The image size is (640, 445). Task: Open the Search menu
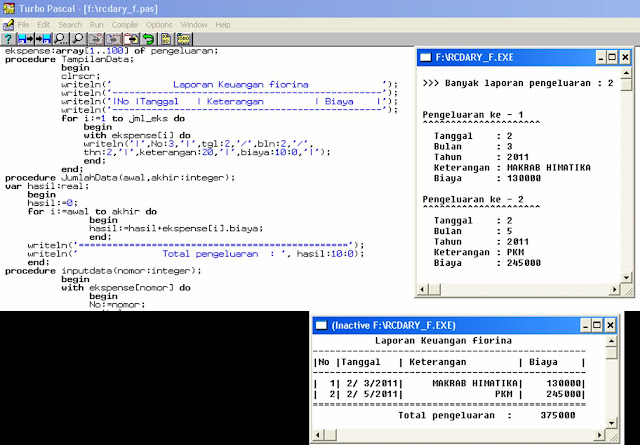[70, 25]
